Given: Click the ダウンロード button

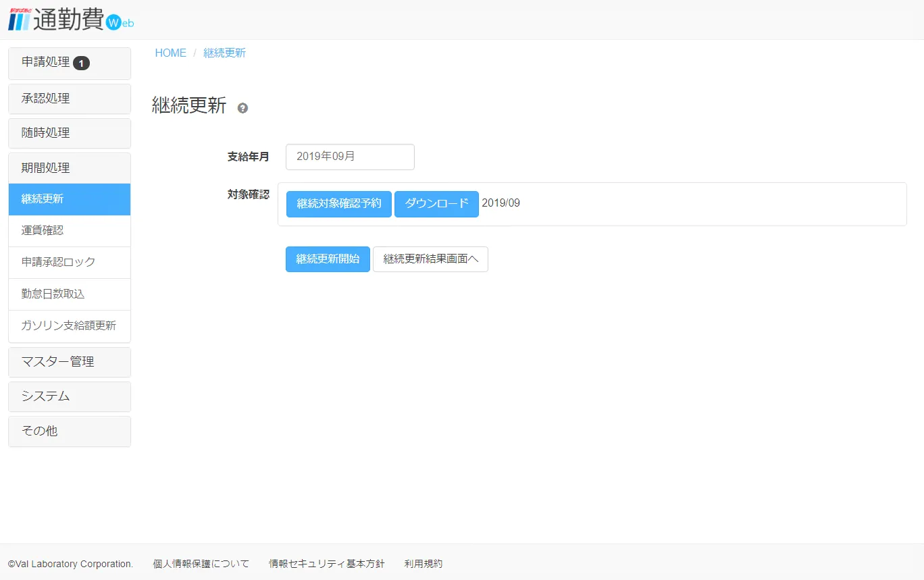Looking at the screenshot, I should pos(436,203).
